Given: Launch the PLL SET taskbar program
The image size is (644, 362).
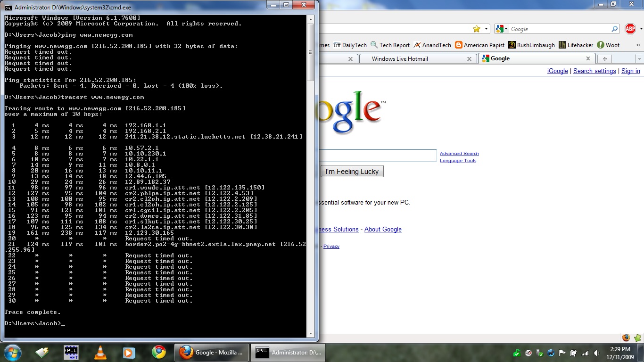Looking at the screenshot, I should pyautogui.click(x=71, y=353).
